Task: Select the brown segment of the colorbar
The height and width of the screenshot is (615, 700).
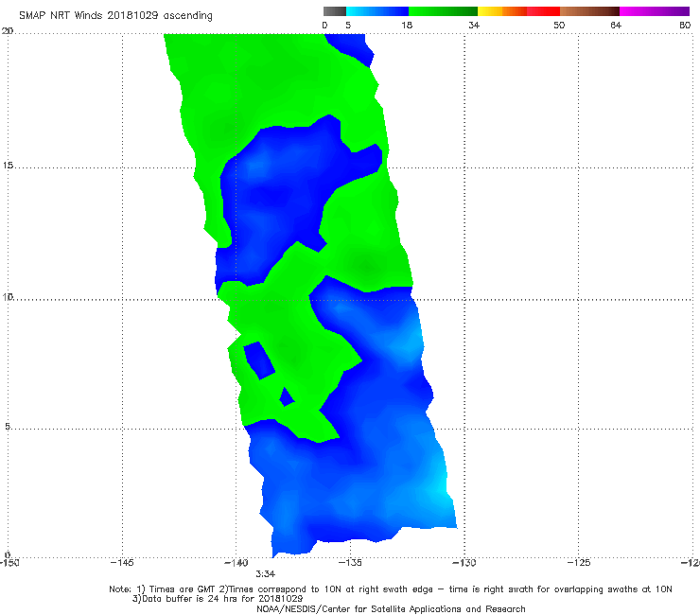Action: point(589,11)
